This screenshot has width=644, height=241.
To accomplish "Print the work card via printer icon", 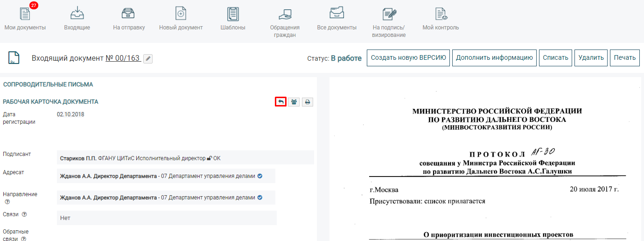I will 308,102.
